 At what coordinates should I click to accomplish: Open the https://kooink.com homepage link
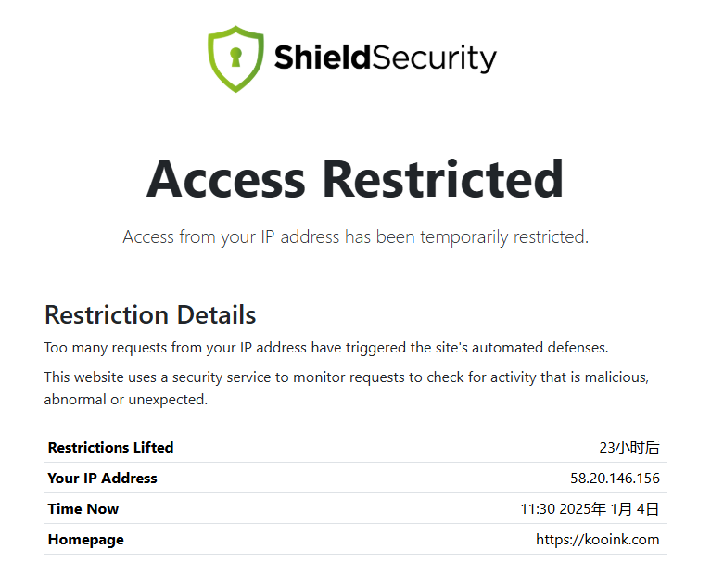[x=598, y=540]
